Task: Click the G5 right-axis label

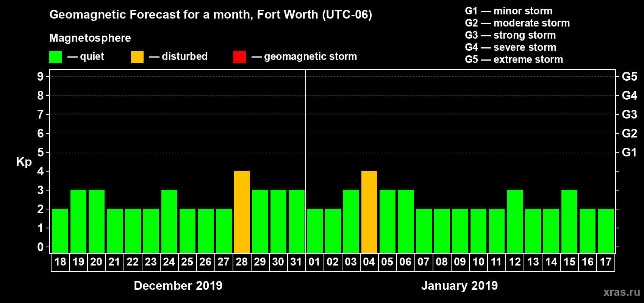Action: 629,77
